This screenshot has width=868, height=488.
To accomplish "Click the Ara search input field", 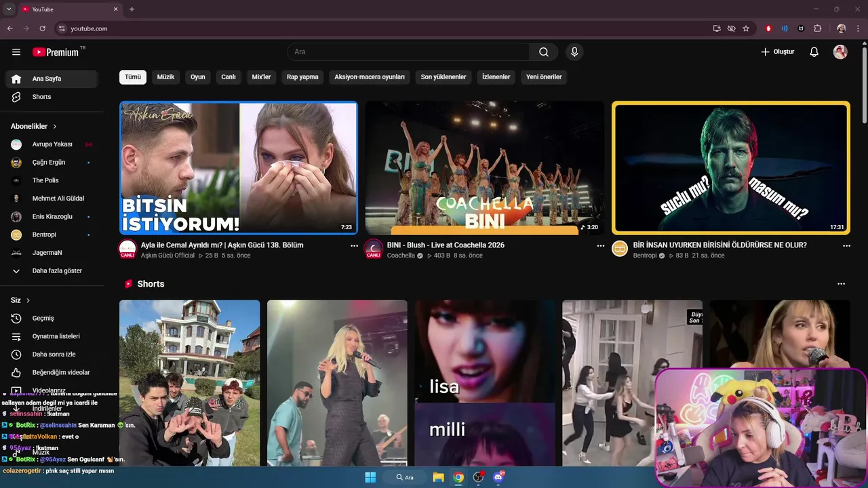I will [x=409, y=52].
